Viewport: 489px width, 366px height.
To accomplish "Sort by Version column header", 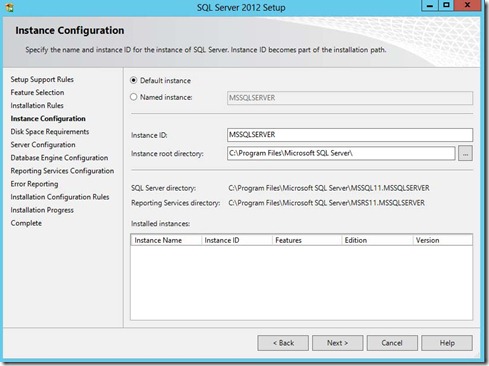I will [x=442, y=240].
